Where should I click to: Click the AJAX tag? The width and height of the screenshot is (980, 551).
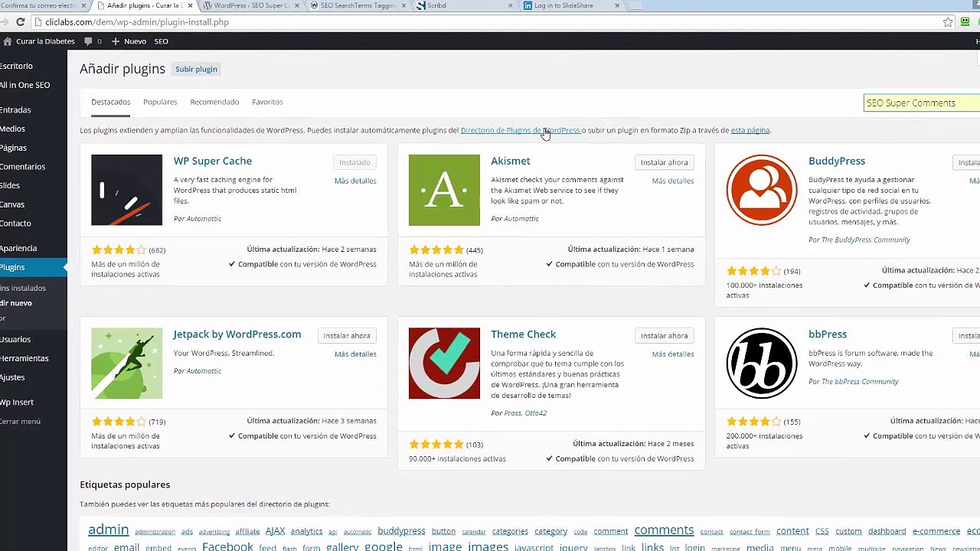click(275, 531)
